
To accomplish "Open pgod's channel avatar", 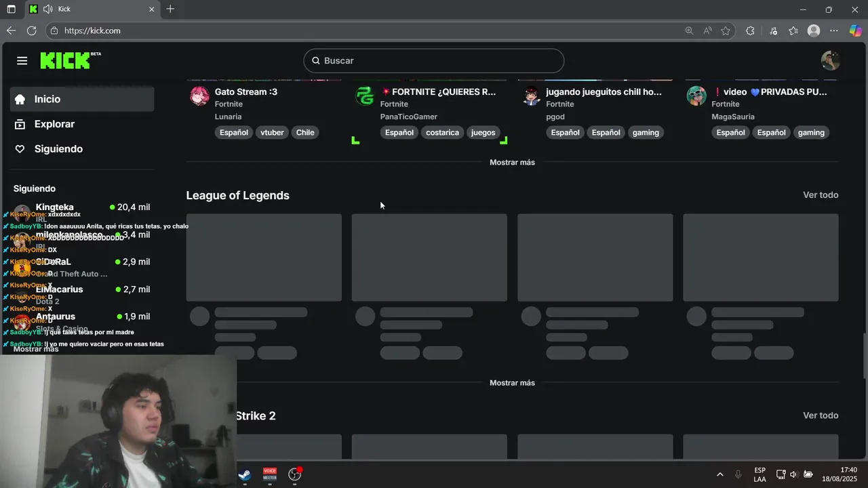I will pyautogui.click(x=531, y=96).
